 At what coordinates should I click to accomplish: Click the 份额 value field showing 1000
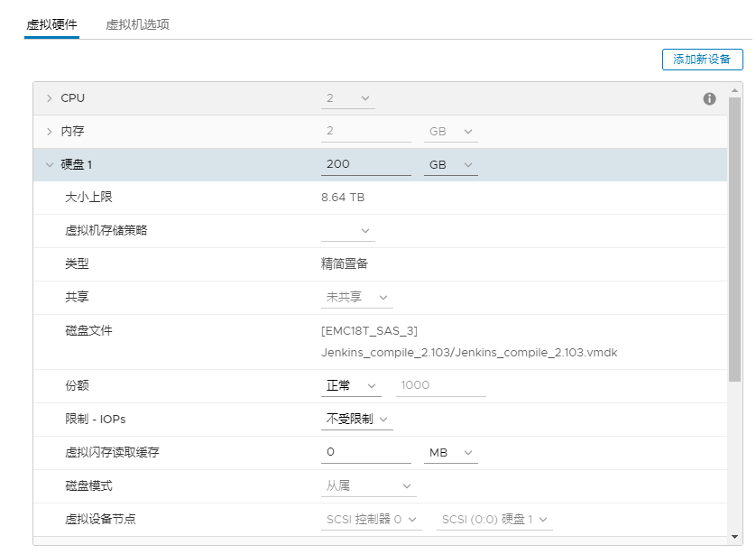coord(440,386)
